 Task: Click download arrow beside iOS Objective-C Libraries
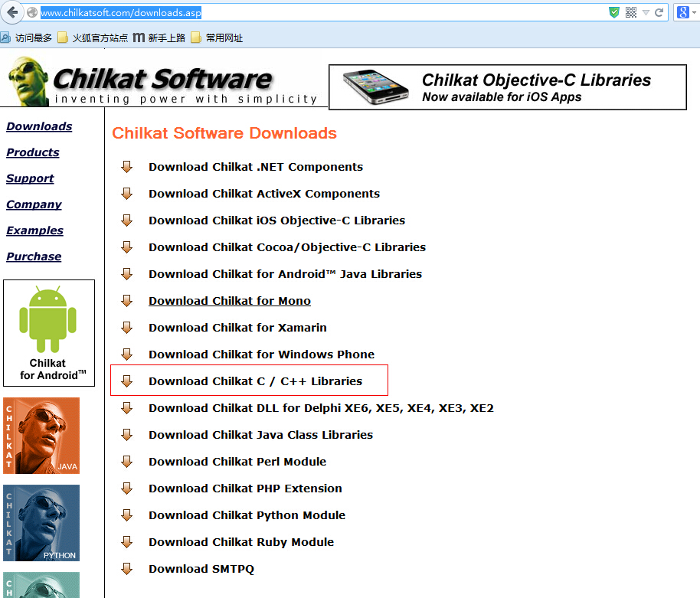pyautogui.click(x=127, y=221)
